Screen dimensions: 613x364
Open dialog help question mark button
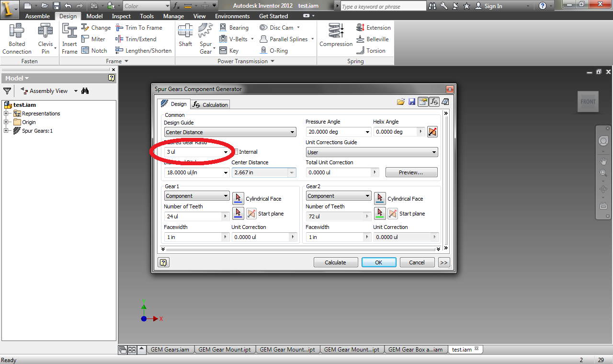[163, 262]
